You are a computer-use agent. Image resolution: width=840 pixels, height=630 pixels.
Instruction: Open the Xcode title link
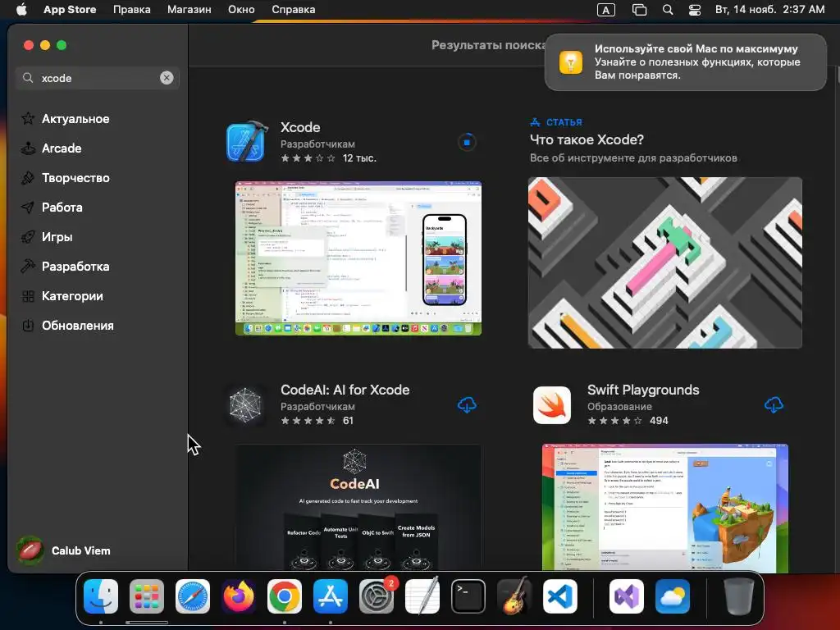coord(300,127)
